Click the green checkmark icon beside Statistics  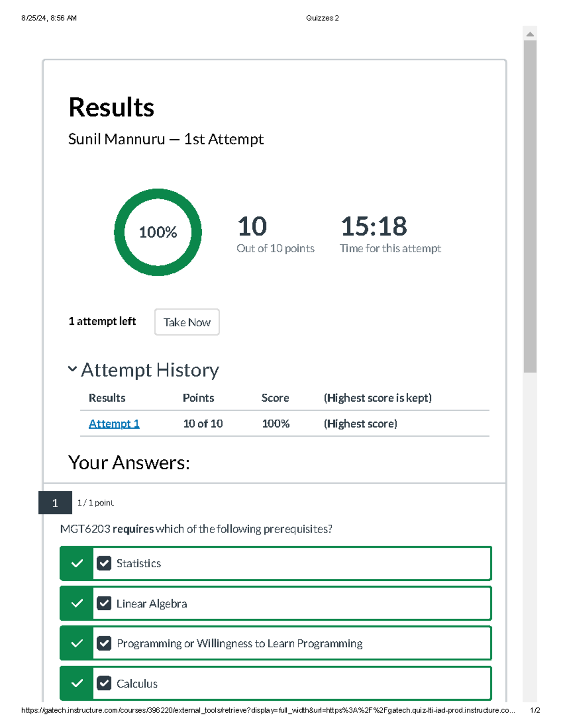tap(76, 563)
